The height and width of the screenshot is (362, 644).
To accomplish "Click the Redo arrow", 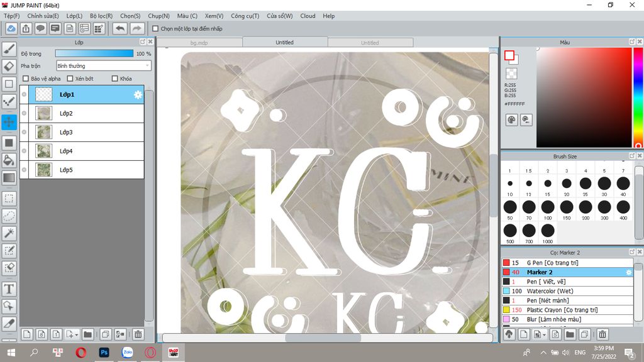I will [x=136, y=29].
